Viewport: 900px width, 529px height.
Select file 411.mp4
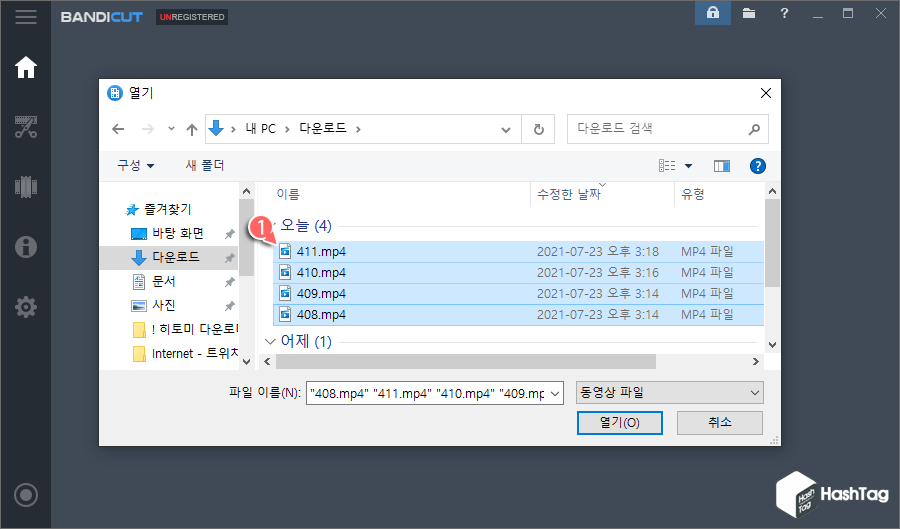pos(518,251)
